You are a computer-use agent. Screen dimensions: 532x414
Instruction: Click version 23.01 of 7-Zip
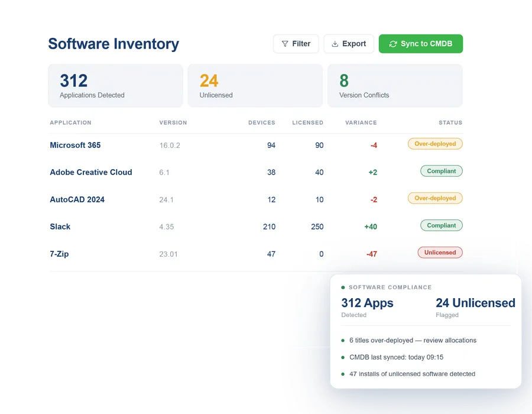[168, 254]
